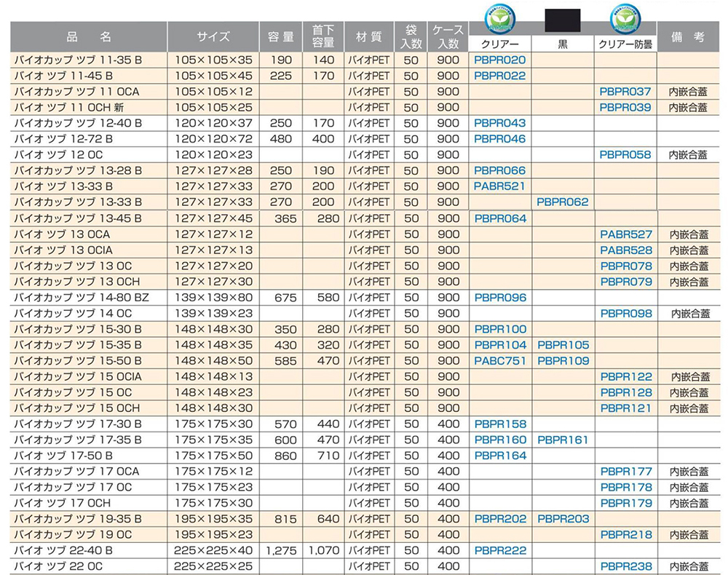Click product code PBPR158
The width and height of the screenshot is (728, 575).
tap(501, 424)
